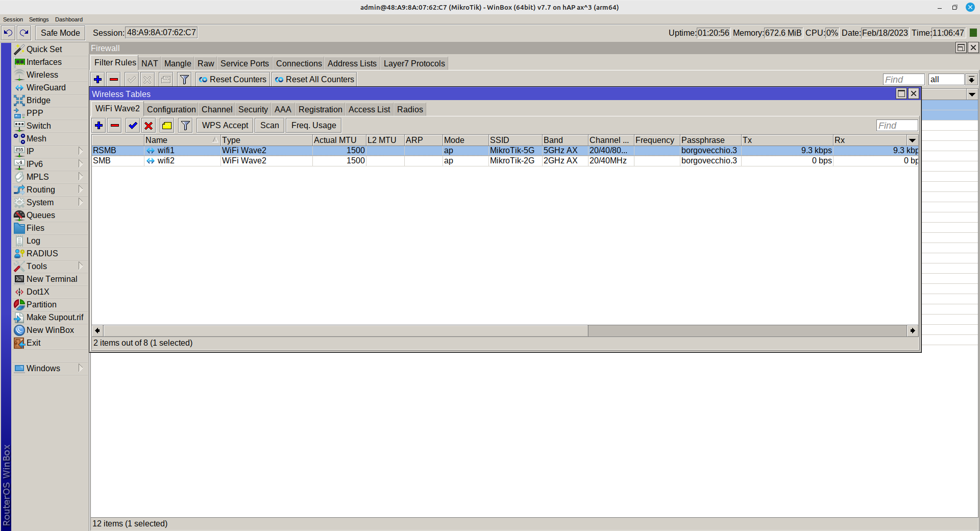
Task: Toggle Safe Mode button
Action: tap(60, 33)
